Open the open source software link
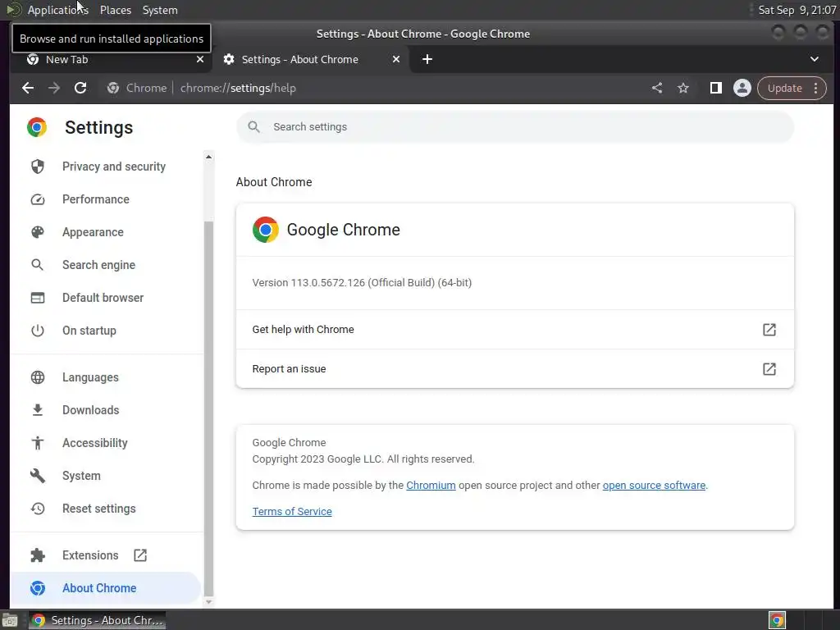Viewport: 840px width, 630px height. pyautogui.click(x=654, y=486)
